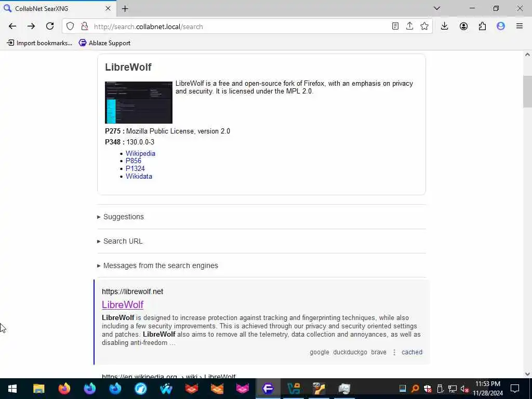Click the brave engine label
532x399 pixels.
379,352
